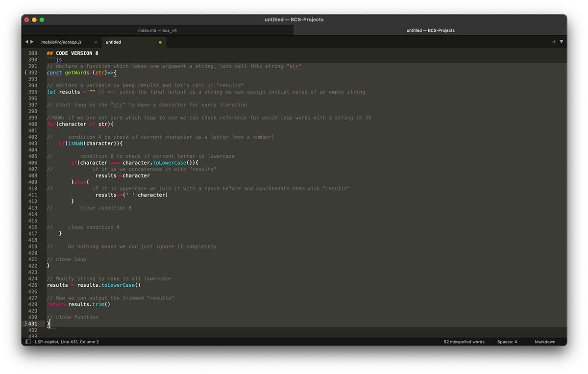Open the Markdown syntax selector
The height and width of the screenshot is (374, 588).
545,342
